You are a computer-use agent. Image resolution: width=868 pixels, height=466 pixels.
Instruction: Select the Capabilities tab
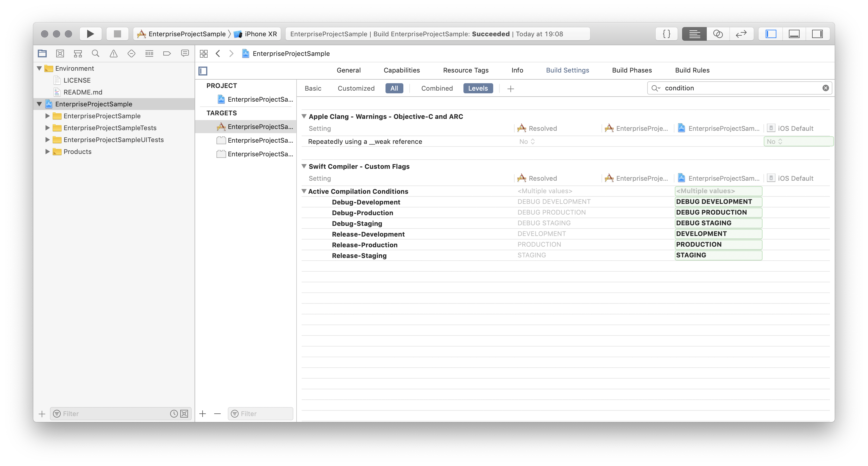click(402, 70)
